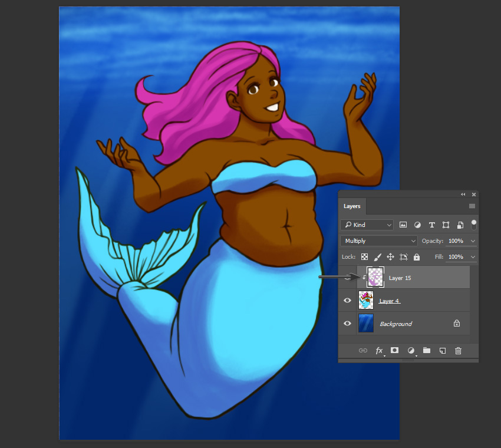The height and width of the screenshot is (448, 501).
Task: Filter layers by adjustment layer icon
Action: click(x=417, y=225)
